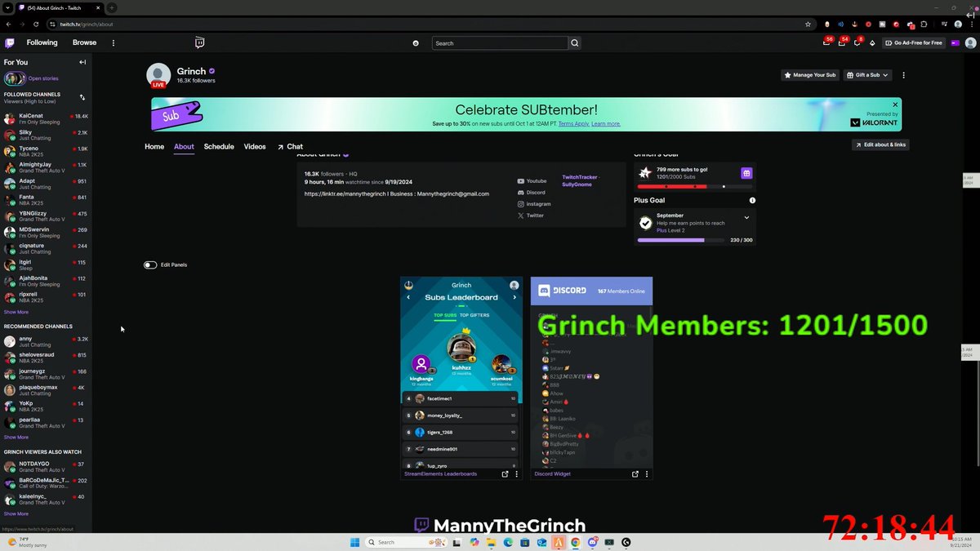Open the mail icon with badge 54
980x551 pixels.
(x=842, y=42)
